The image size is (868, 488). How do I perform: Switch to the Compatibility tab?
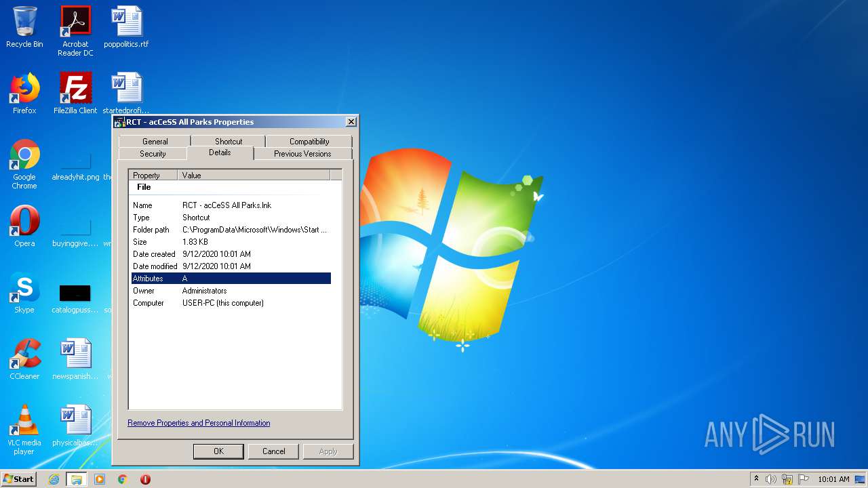[x=309, y=141]
